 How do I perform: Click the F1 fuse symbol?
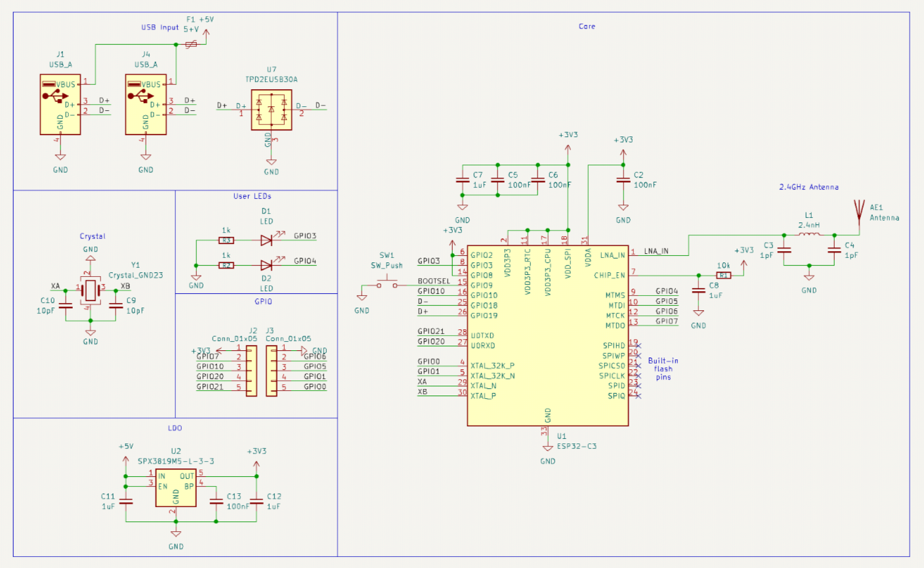tap(191, 45)
